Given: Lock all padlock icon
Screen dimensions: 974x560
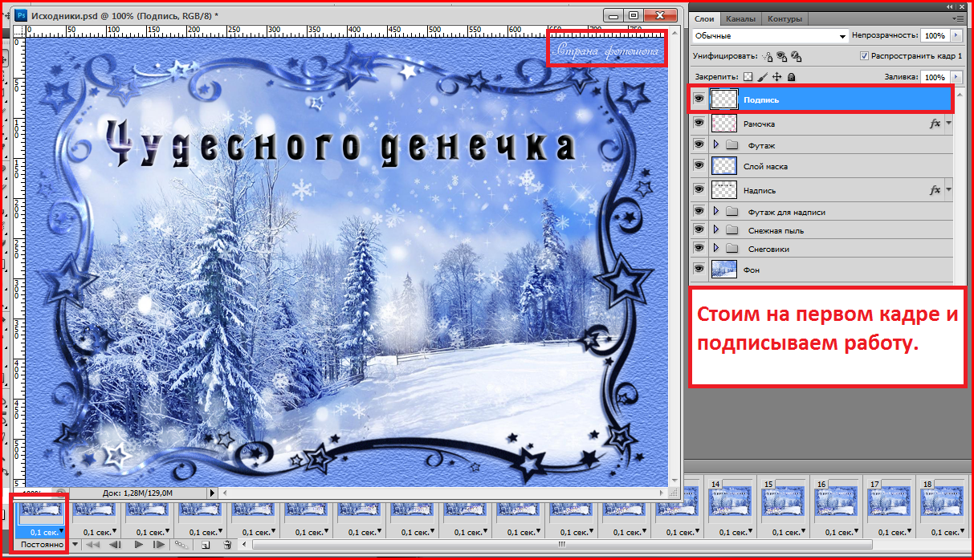Looking at the screenshot, I should [x=792, y=77].
